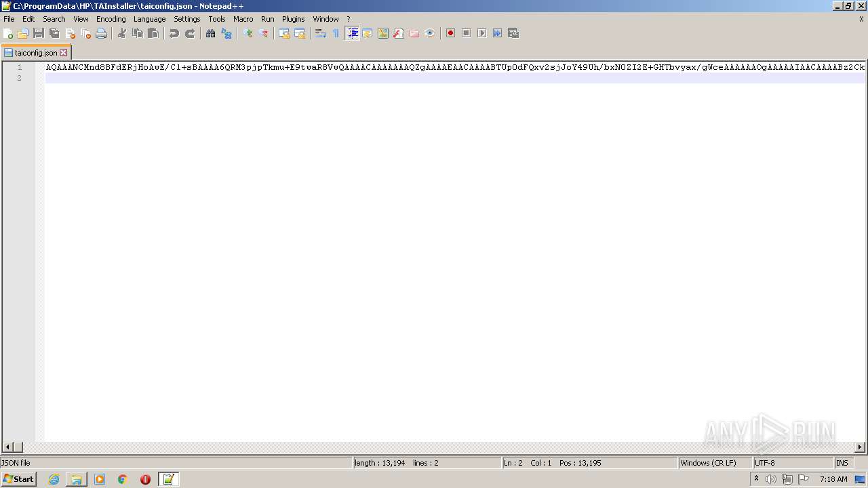Launch Google Chrome from taskbar
The image size is (868, 488).
coord(123,479)
